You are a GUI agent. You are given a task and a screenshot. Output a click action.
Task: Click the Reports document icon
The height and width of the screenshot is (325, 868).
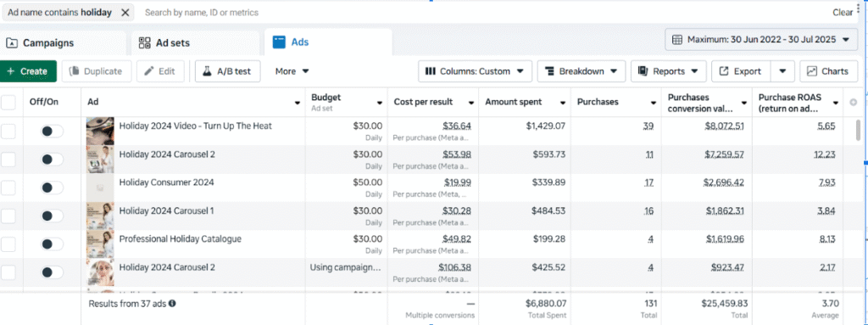pos(643,71)
